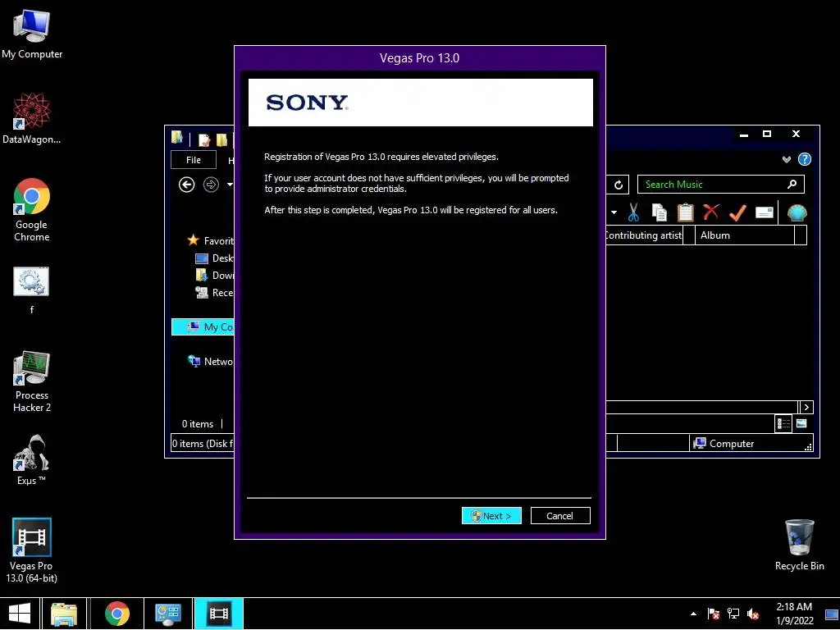Click the orange checkmark properties icon

pyautogui.click(x=737, y=212)
